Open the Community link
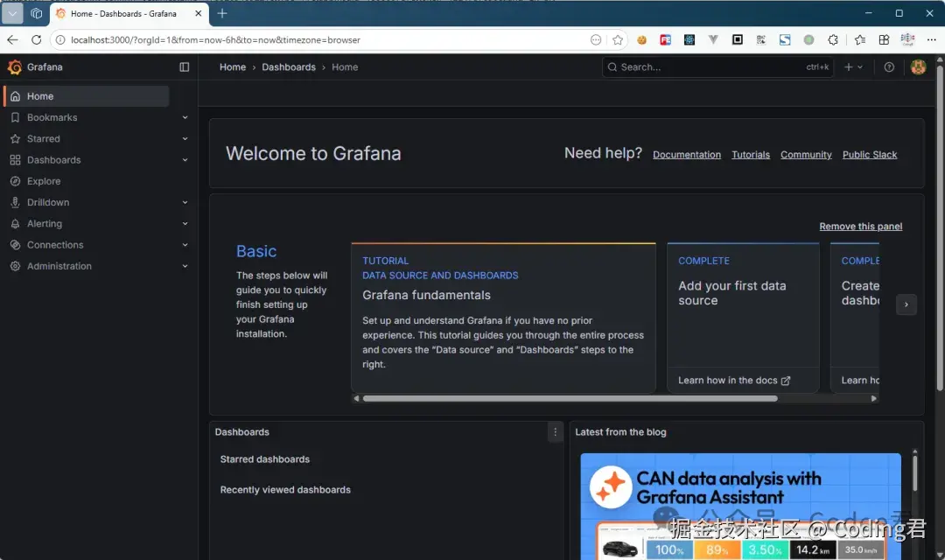The height and width of the screenshot is (560, 945). click(806, 155)
